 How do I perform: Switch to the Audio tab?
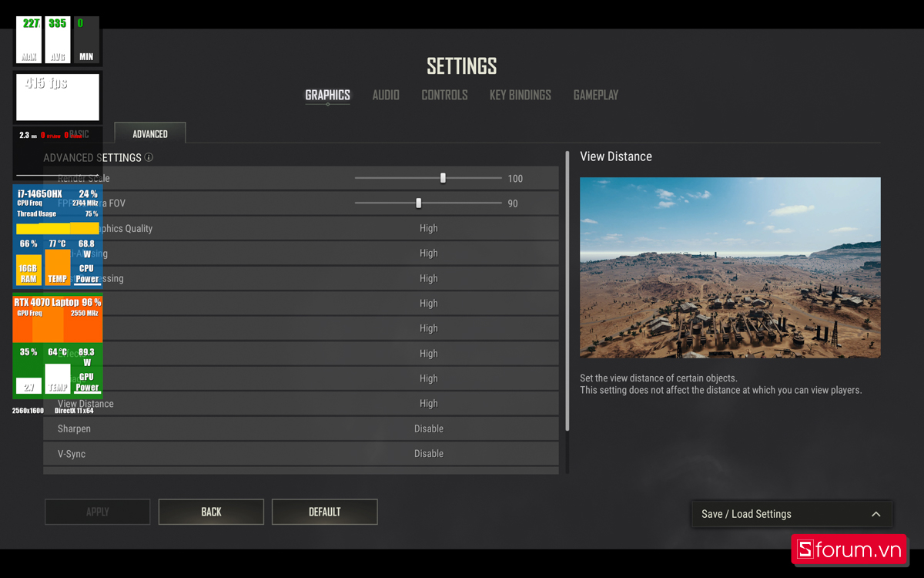click(x=386, y=95)
